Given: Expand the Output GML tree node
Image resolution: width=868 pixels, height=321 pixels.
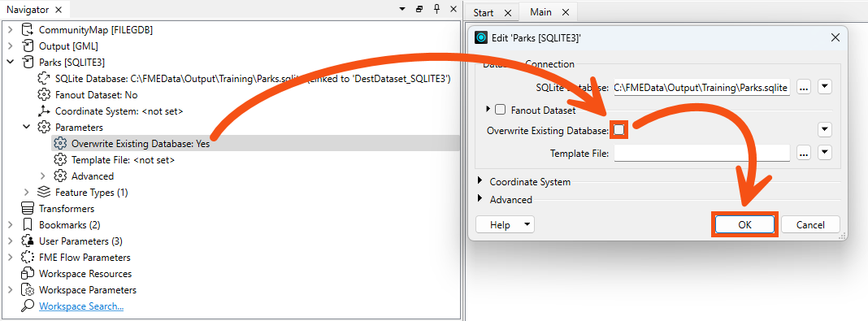Looking at the screenshot, I should (x=11, y=46).
